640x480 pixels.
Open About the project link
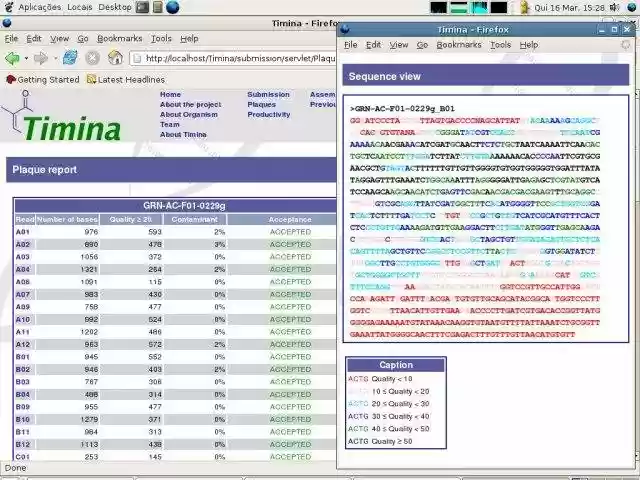click(x=190, y=104)
